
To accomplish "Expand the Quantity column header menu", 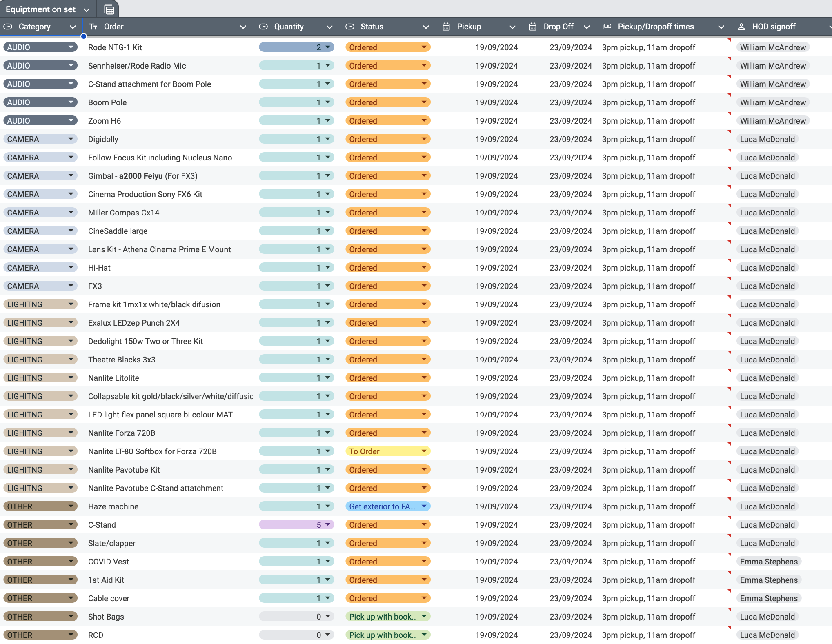I will [x=329, y=27].
